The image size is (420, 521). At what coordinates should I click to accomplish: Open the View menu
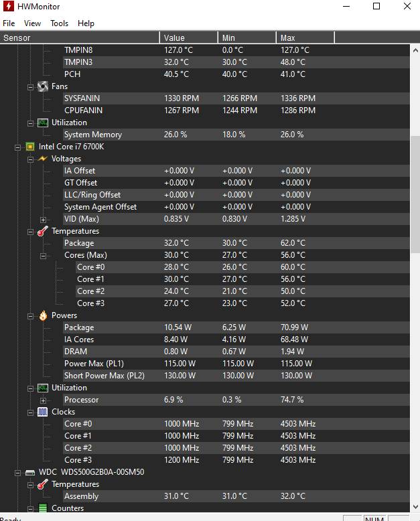[x=32, y=23]
